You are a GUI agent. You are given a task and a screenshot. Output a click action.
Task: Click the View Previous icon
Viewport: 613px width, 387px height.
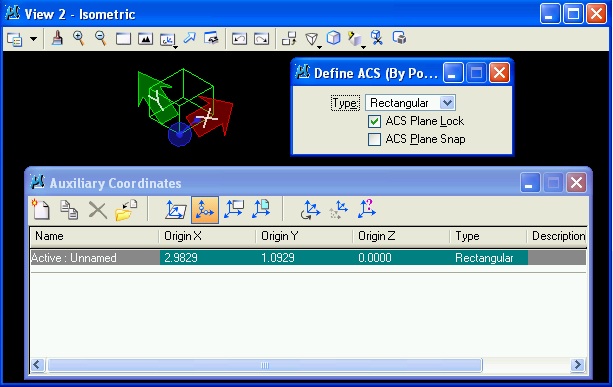[x=239, y=39]
